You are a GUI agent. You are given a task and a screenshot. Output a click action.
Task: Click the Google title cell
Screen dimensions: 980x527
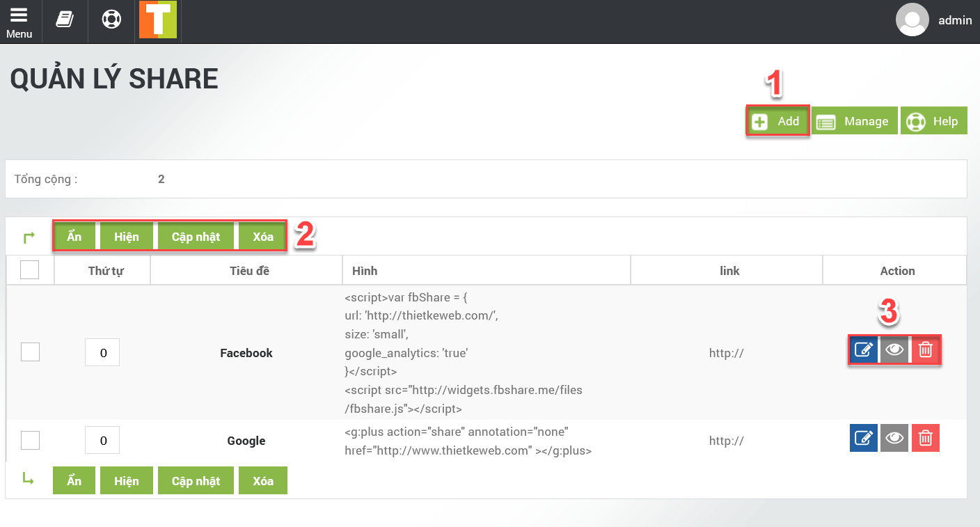[x=246, y=441]
